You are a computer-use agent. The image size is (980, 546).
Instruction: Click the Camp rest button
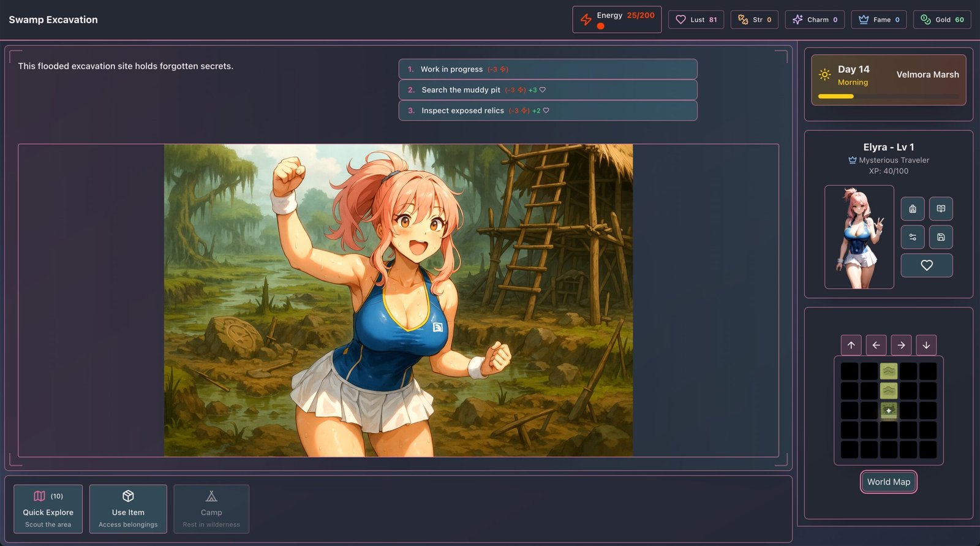pyautogui.click(x=211, y=509)
